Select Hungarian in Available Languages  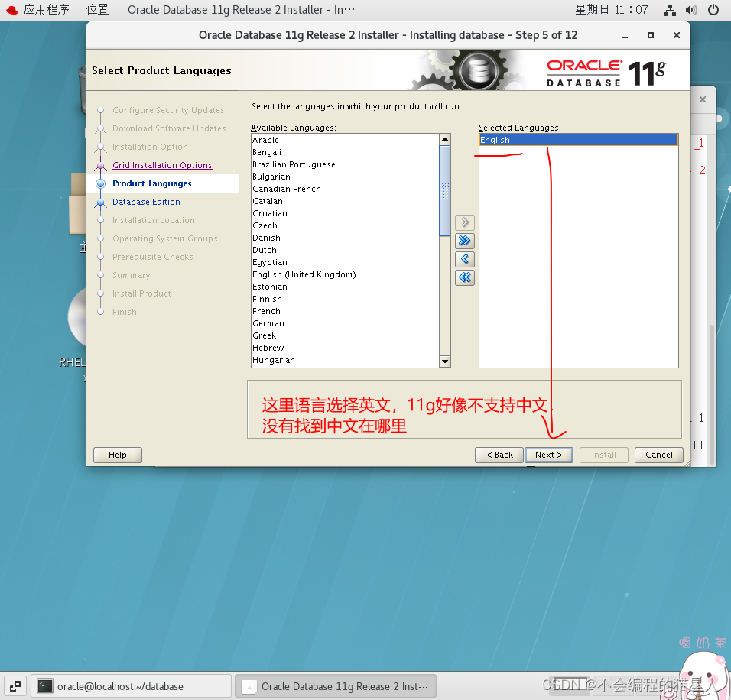[345, 360]
